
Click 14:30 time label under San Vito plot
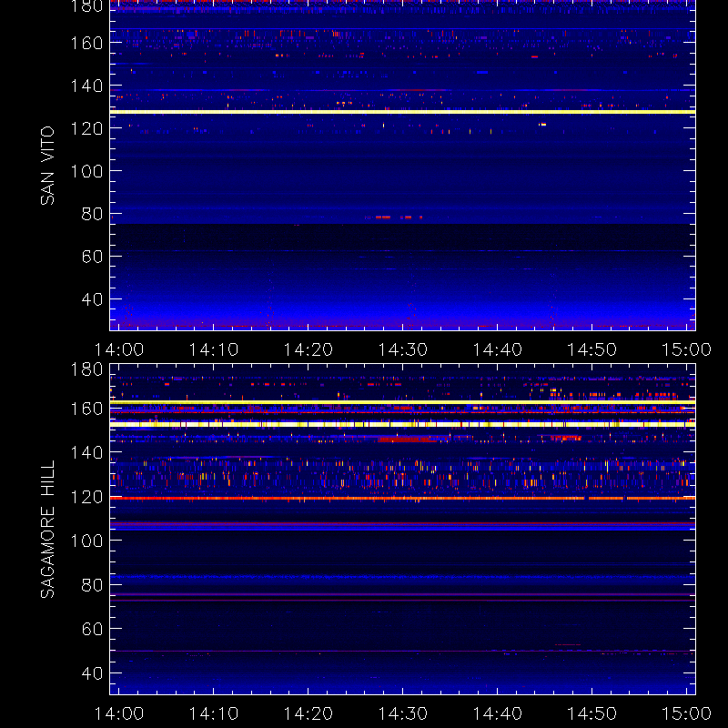402,349
